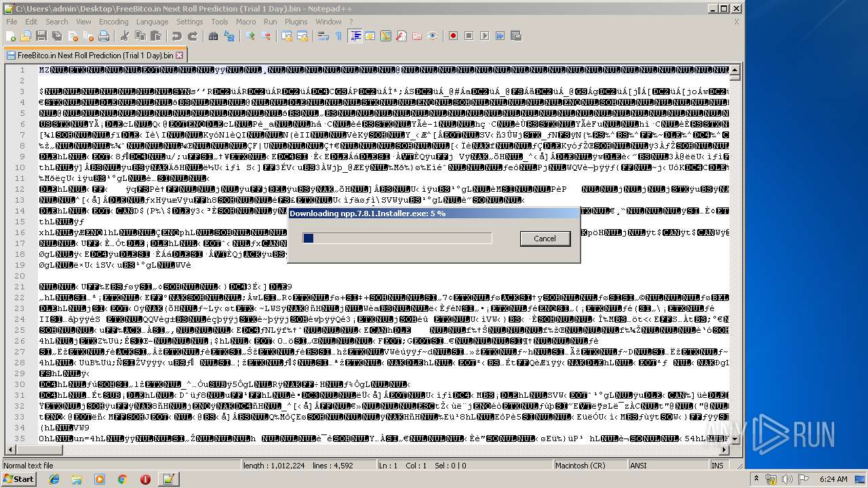Open the Encoding menu
Viewport: 868px width, 488px height.
(113, 22)
